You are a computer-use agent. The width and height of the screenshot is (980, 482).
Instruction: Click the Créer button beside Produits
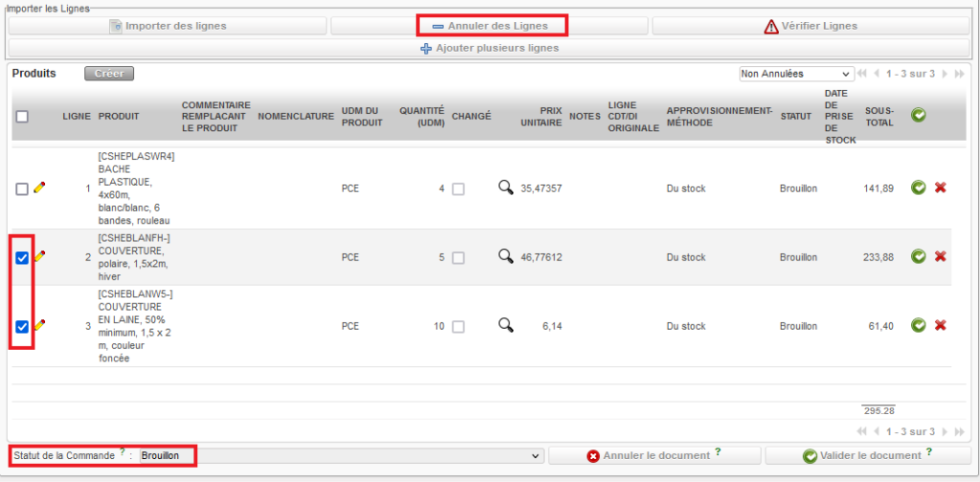[108, 74]
